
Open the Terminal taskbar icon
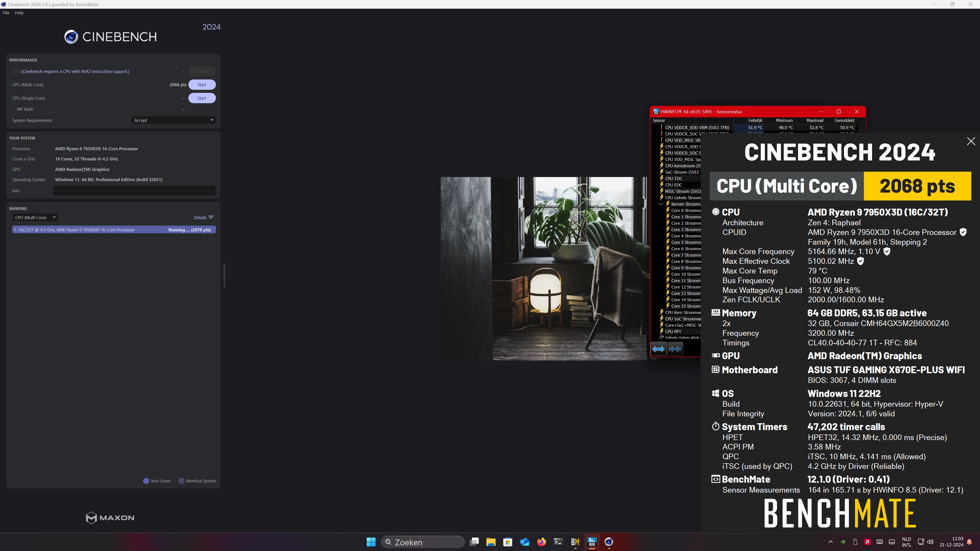point(558,542)
